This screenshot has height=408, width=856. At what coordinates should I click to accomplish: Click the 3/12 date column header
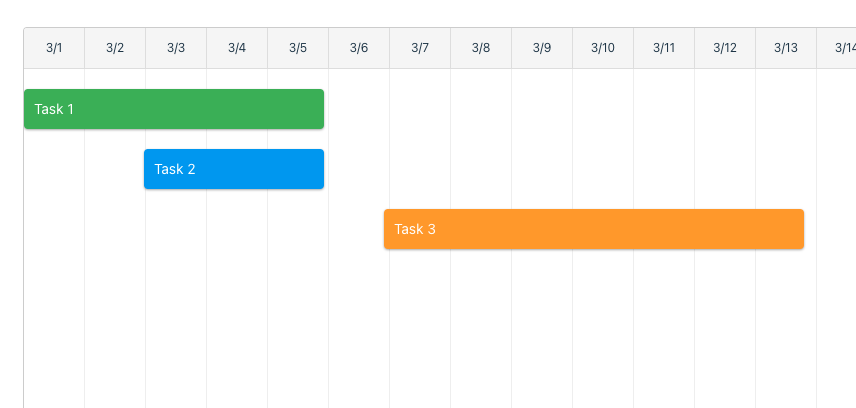click(x=725, y=48)
